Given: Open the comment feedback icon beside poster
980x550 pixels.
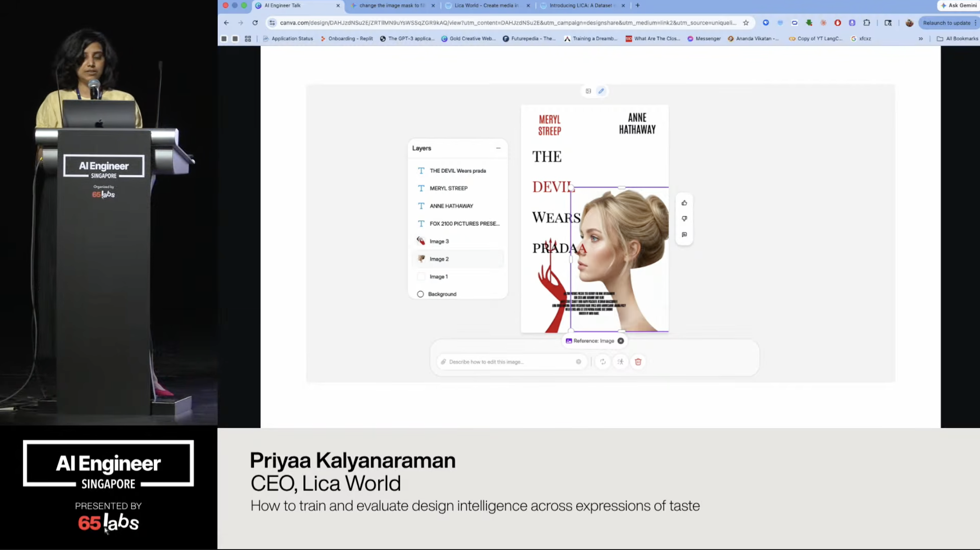Looking at the screenshot, I should tap(684, 235).
